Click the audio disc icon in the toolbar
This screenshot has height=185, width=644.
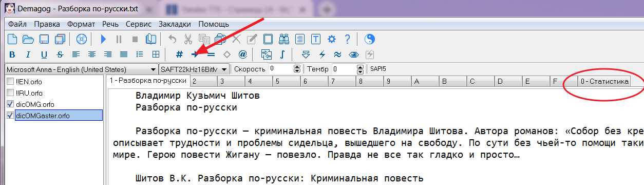(82, 39)
